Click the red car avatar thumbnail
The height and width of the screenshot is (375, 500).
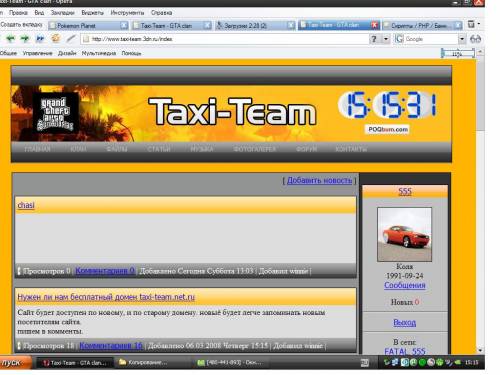[x=404, y=234]
